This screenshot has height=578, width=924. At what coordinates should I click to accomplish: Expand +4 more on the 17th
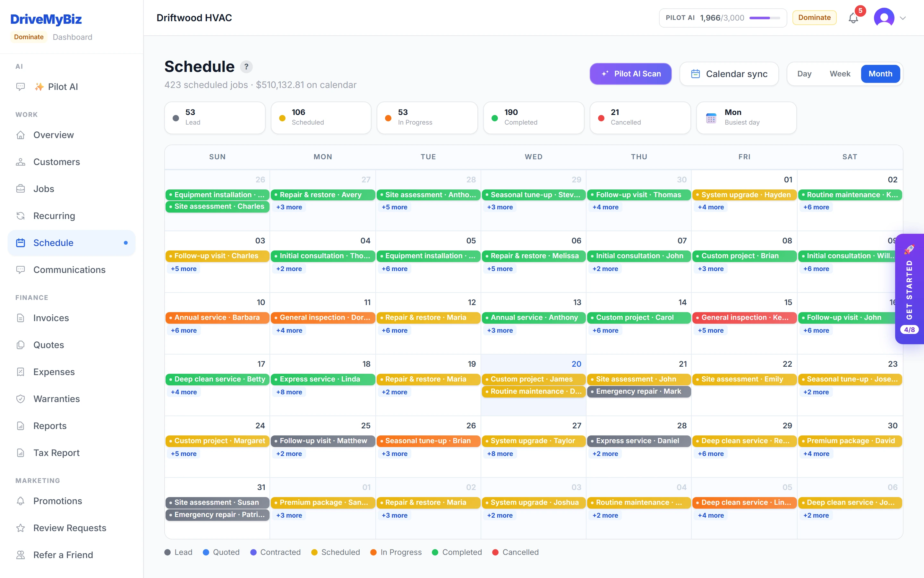pyautogui.click(x=184, y=392)
